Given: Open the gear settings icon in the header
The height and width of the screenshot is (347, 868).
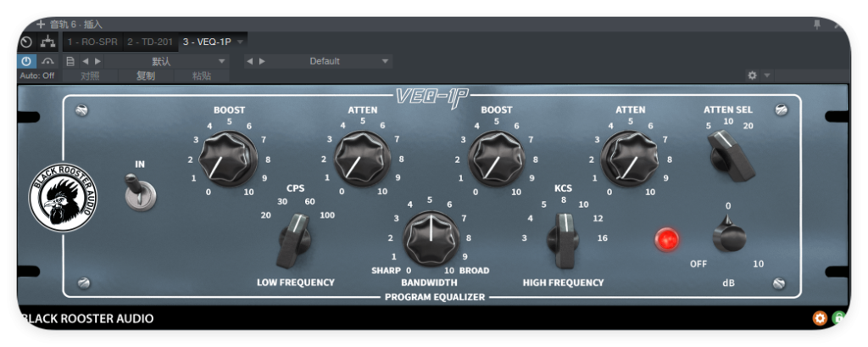Looking at the screenshot, I should pos(752,76).
